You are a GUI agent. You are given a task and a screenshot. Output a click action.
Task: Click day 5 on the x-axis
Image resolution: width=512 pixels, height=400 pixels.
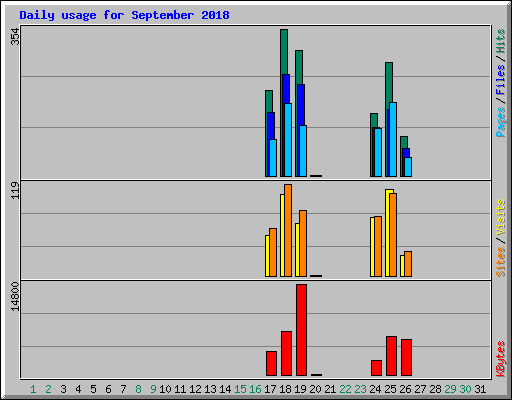click(93, 389)
